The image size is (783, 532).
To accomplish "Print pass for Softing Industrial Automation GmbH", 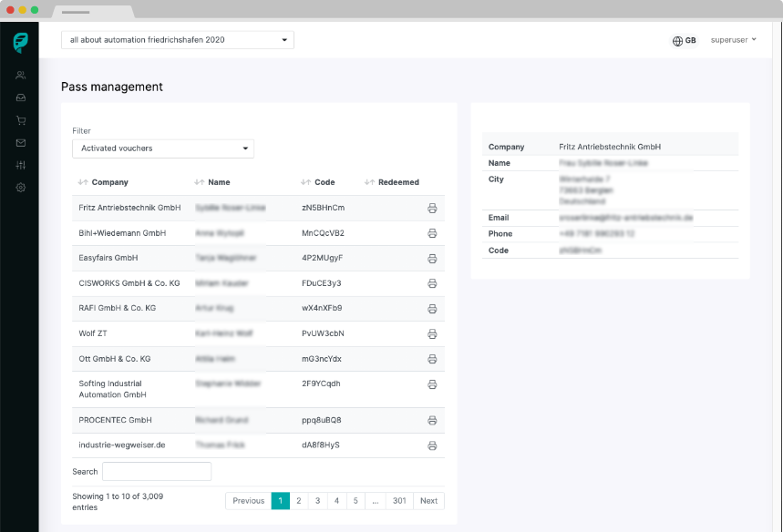I will point(432,384).
